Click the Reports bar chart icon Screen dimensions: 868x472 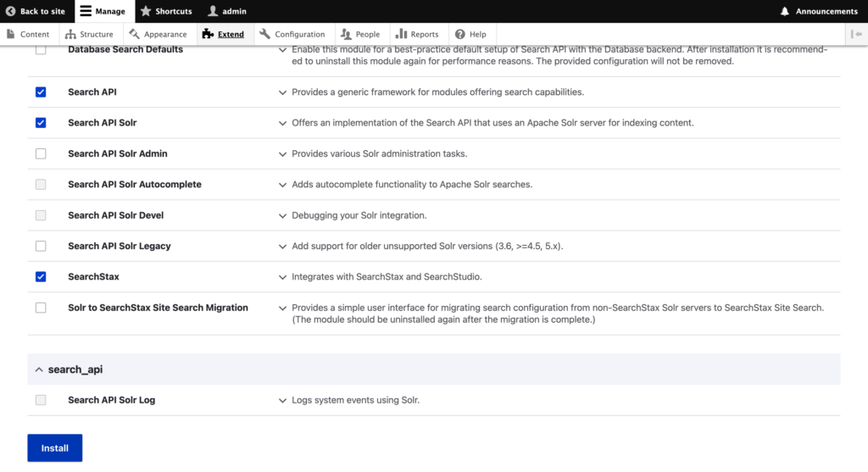(402, 34)
